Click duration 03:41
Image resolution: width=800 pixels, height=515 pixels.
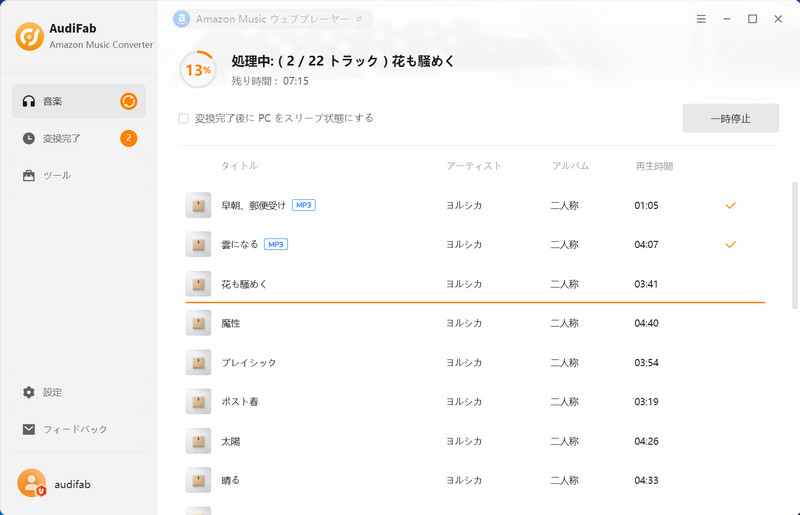pyautogui.click(x=646, y=284)
